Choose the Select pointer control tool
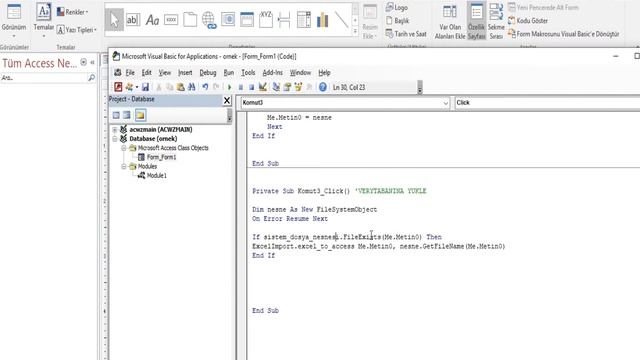 pos(114,20)
